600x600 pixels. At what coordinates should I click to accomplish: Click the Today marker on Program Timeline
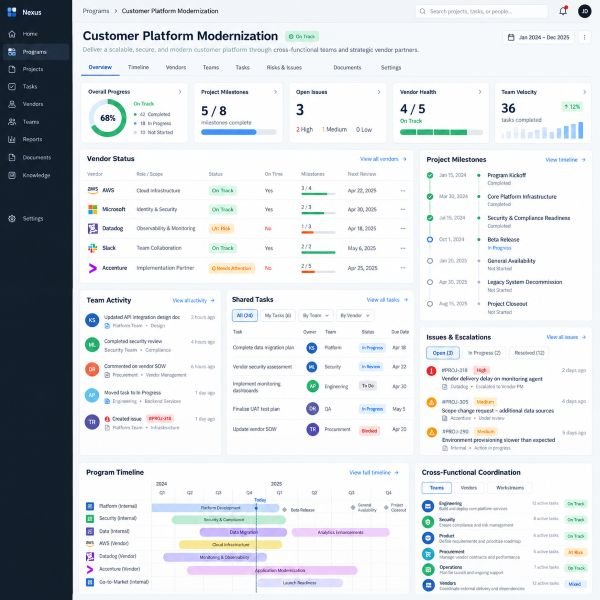[x=260, y=500]
